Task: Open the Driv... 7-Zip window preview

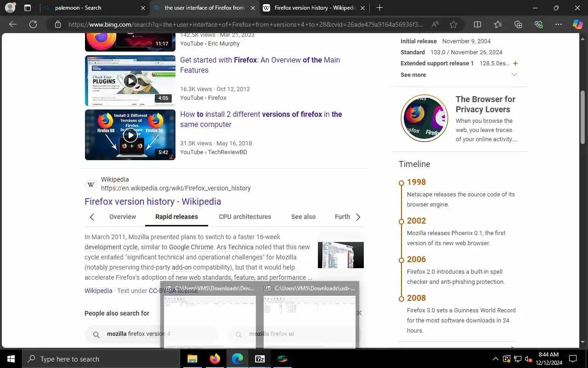Action: click(x=210, y=316)
